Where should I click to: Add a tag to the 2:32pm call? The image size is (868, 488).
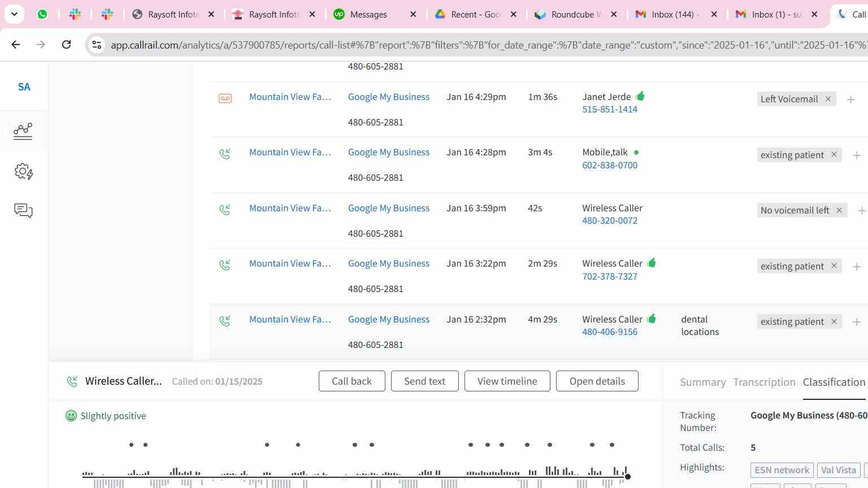[857, 322]
